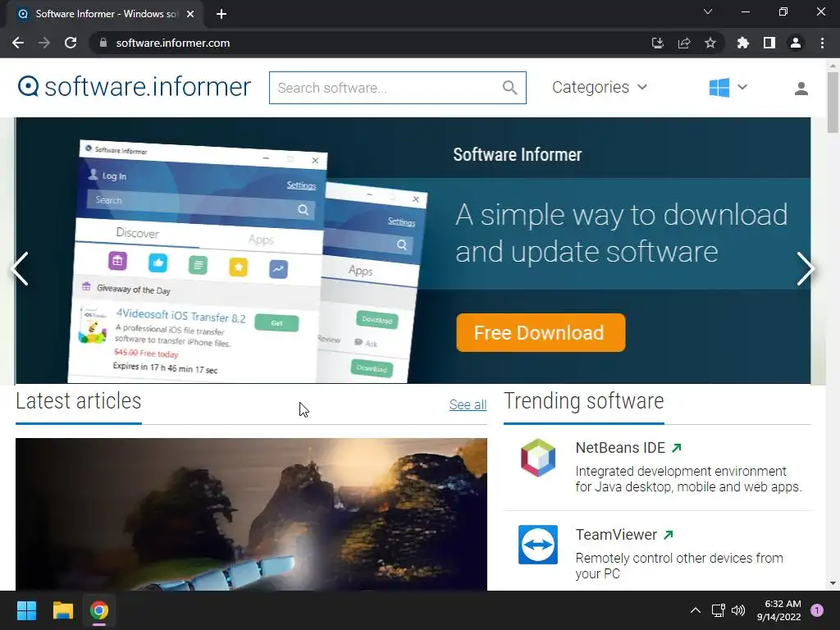This screenshot has height=630, width=840.
Task: Select the Software Informer browser tab
Action: 106,14
